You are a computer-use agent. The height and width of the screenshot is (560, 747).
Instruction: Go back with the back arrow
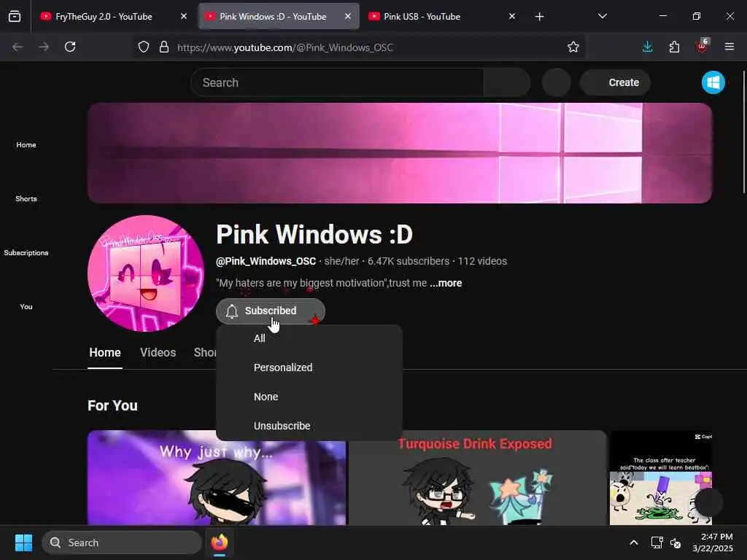click(18, 47)
